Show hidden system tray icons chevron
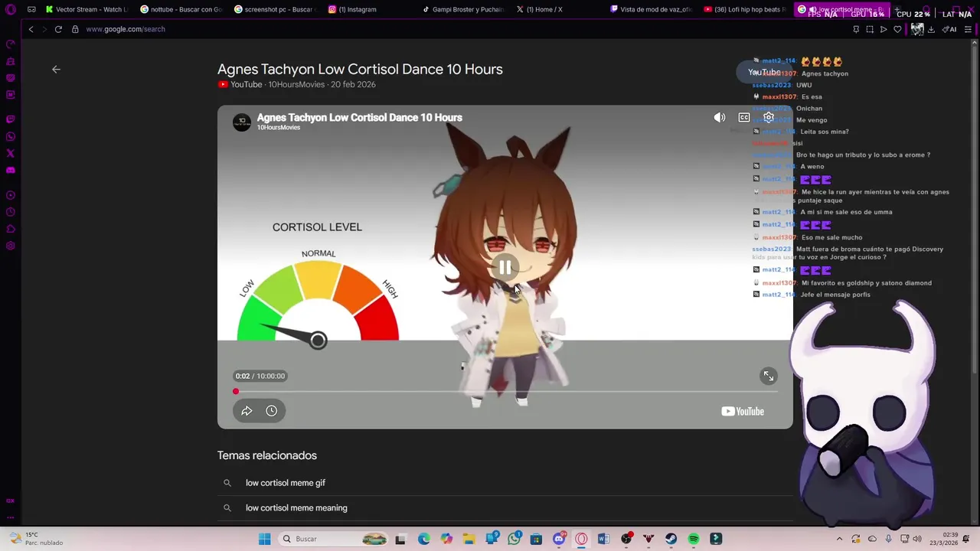 pos(839,539)
